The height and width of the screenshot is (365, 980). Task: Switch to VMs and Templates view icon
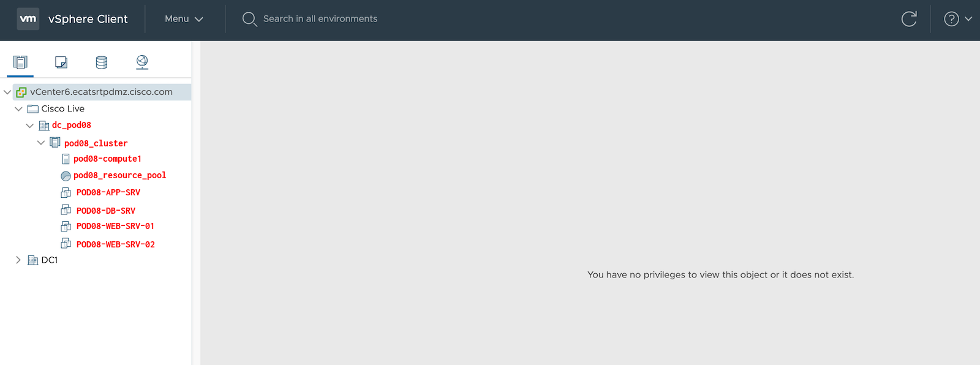(x=61, y=62)
